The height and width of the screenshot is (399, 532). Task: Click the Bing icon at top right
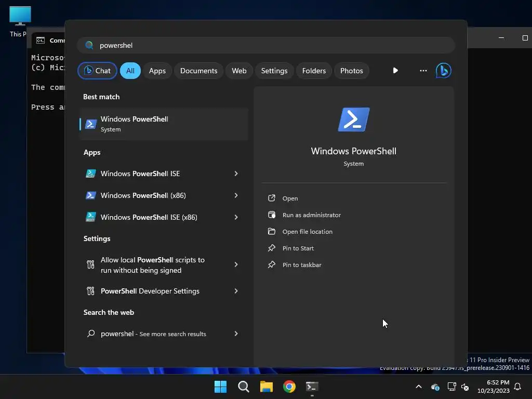click(444, 71)
